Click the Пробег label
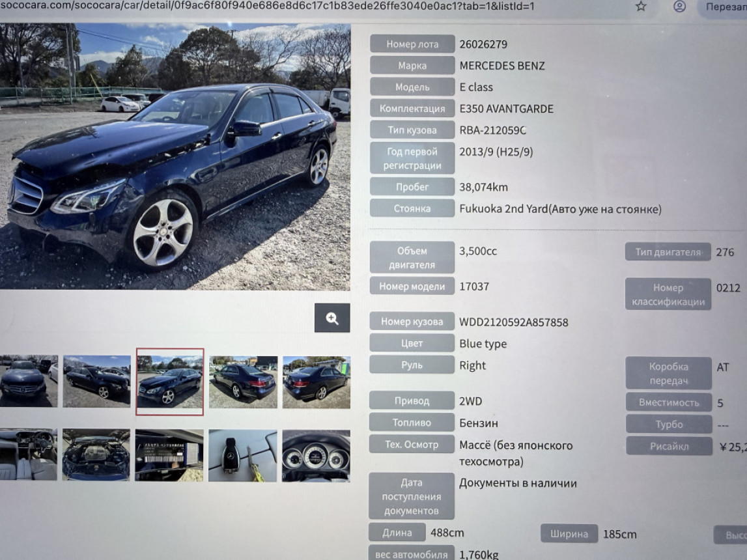747x560 pixels. coord(412,187)
